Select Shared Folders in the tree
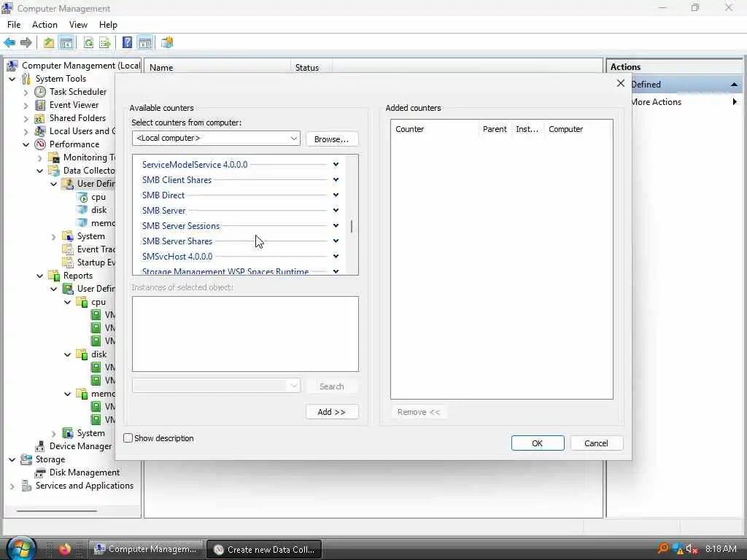The width and height of the screenshot is (747, 560). point(77,117)
